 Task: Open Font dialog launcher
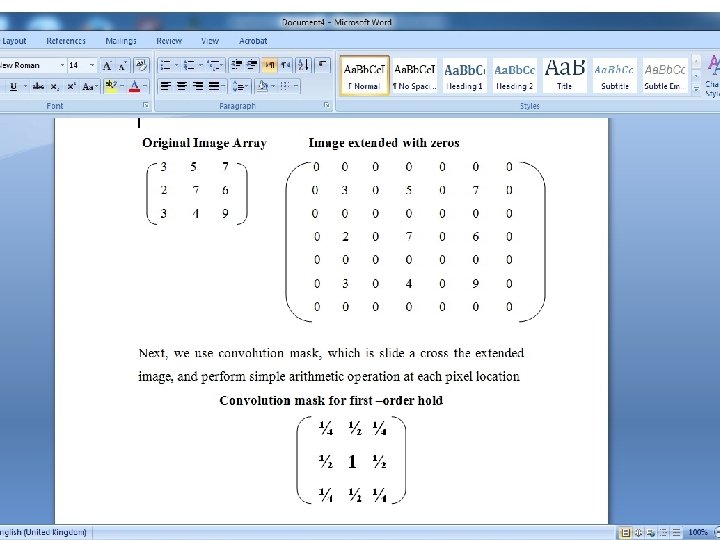tap(146, 106)
